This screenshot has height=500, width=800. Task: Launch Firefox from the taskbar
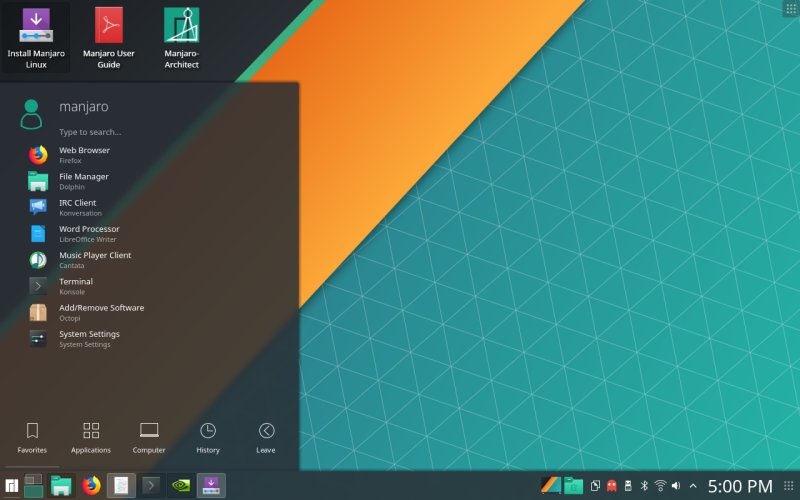92,485
